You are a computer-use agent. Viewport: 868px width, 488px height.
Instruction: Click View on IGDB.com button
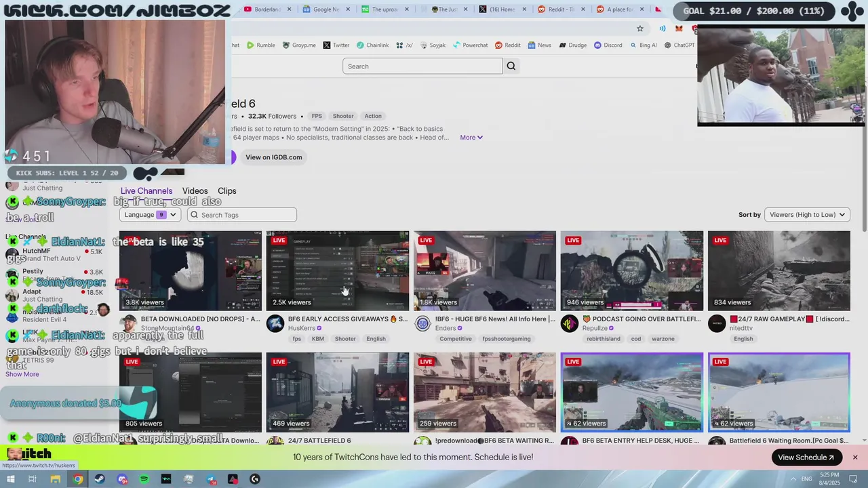click(274, 157)
